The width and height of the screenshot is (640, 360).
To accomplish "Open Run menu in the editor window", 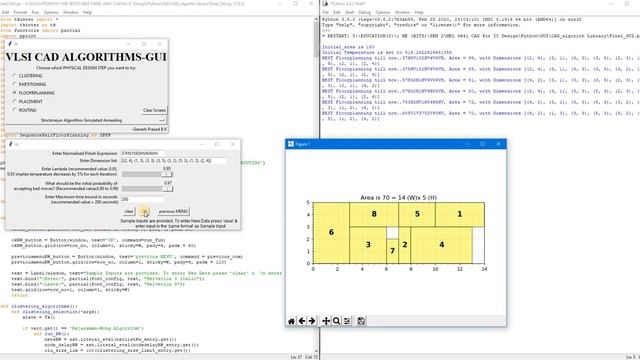I will 36,13.
